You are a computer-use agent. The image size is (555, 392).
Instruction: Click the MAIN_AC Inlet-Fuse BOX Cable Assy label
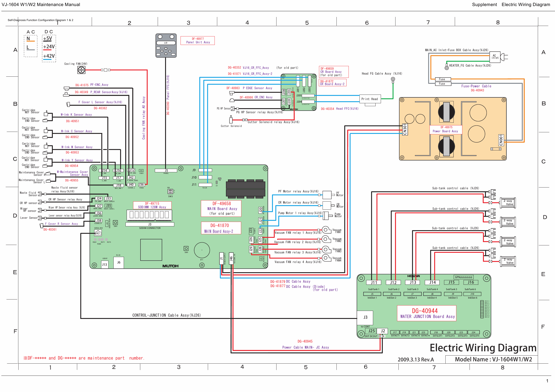pos(456,50)
